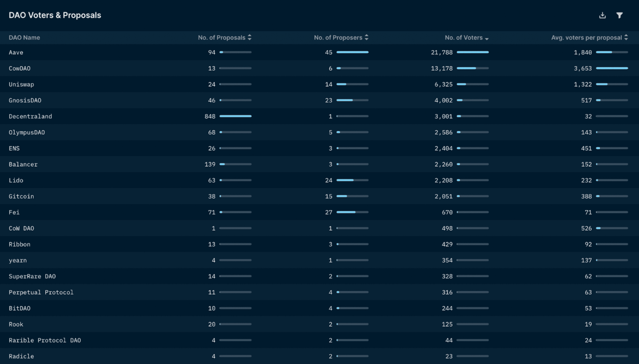Click the DAO Name column header
This screenshot has width=639, height=364.
[24, 38]
